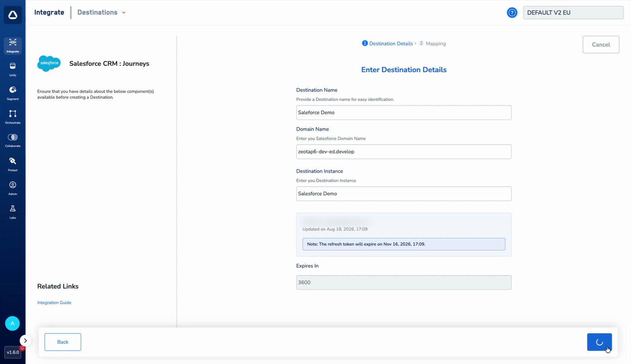
Task: Click the user avatar letter A
Action: click(x=12, y=323)
